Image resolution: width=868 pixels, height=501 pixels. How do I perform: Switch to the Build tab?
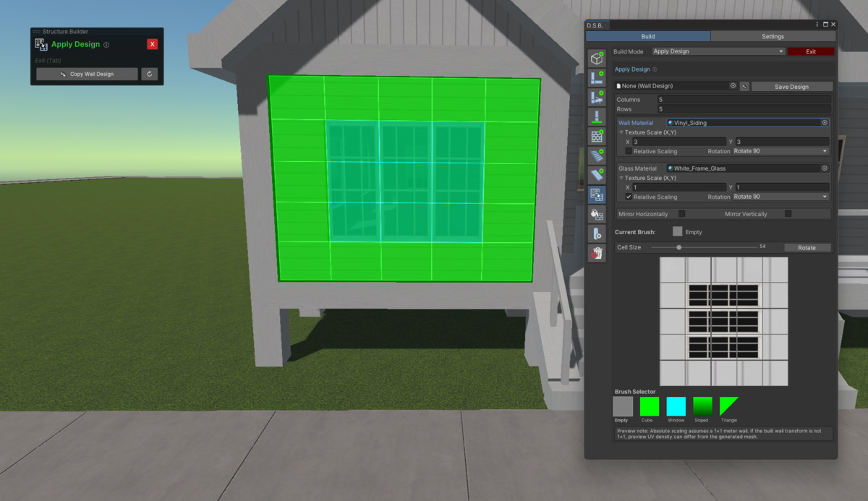(648, 36)
